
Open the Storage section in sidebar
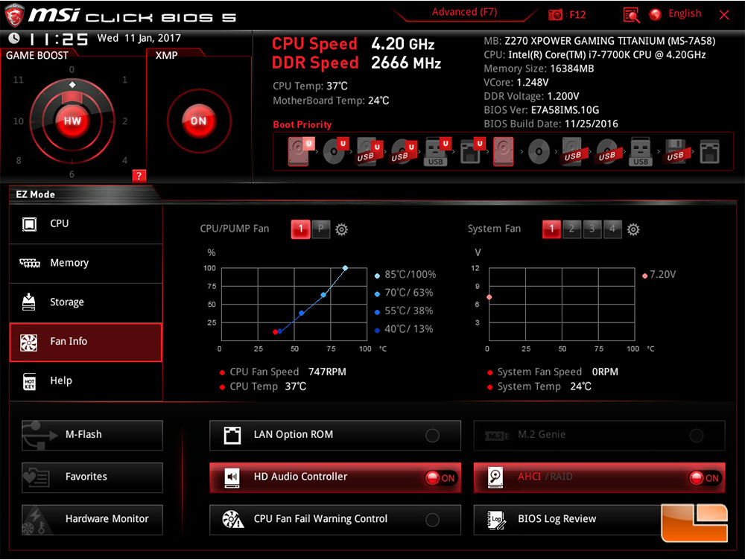click(86, 302)
